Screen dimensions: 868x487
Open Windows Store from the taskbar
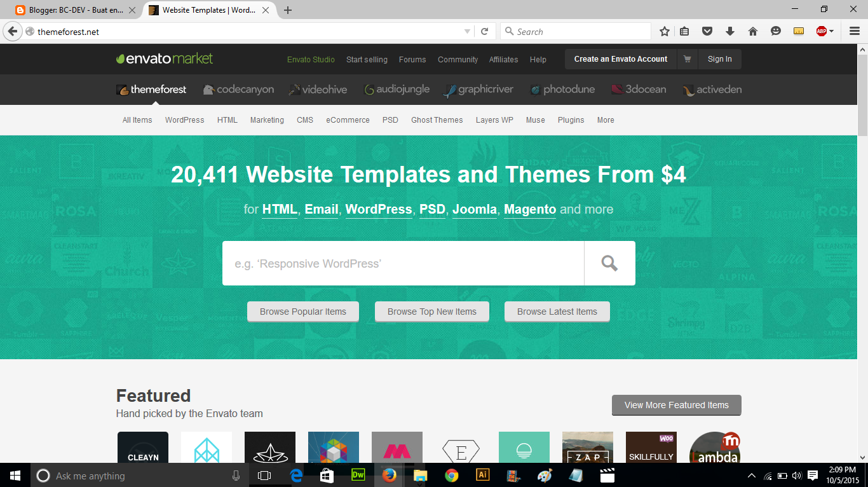click(x=327, y=475)
